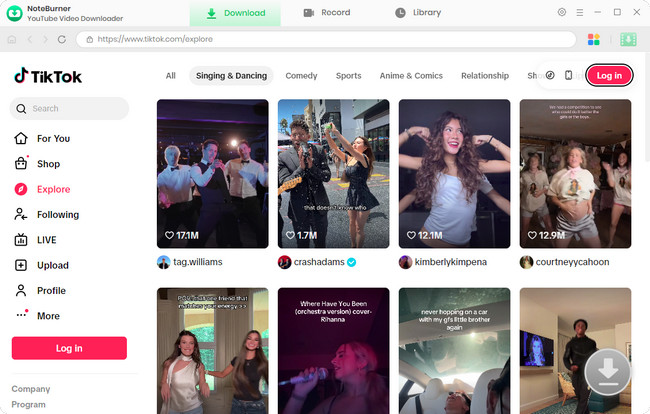Switch to the Record tab
Viewport: 650px width, 414px height.
pyautogui.click(x=327, y=13)
